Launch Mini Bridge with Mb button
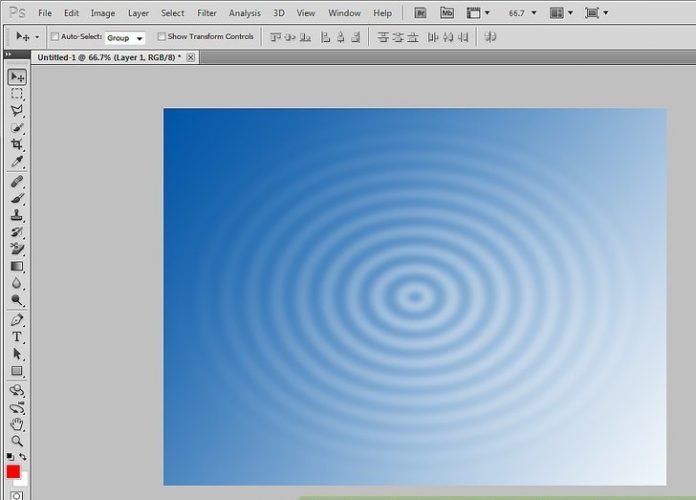Screen dimensions: 696x500 pyautogui.click(x=447, y=13)
